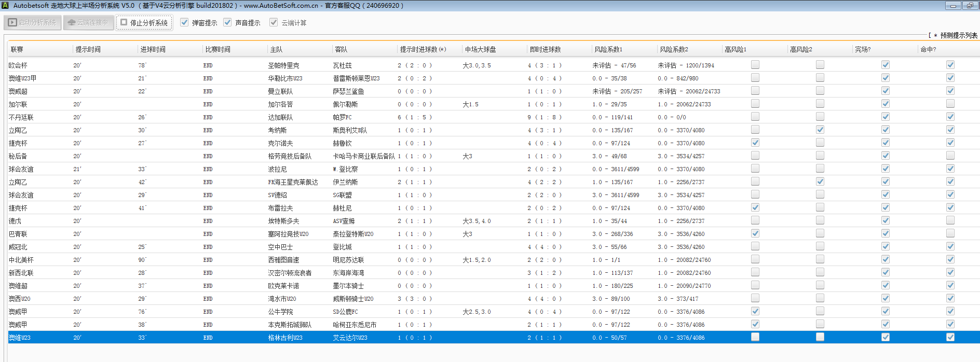Toggle the 弹窗提示 checkbox
The image size is (980, 362).
pyautogui.click(x=184, y=22)
